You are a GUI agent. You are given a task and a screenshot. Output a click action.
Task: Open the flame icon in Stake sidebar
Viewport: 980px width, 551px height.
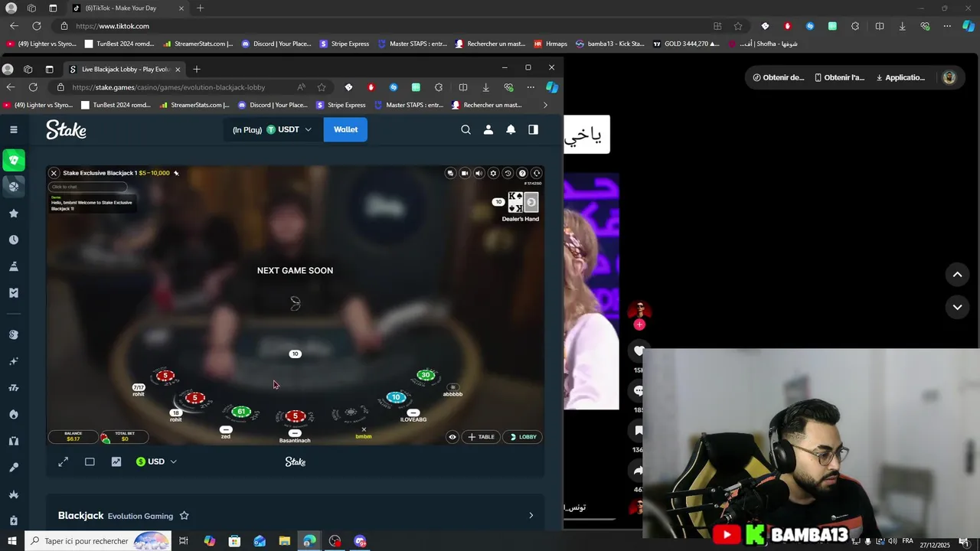coord(14,414)
